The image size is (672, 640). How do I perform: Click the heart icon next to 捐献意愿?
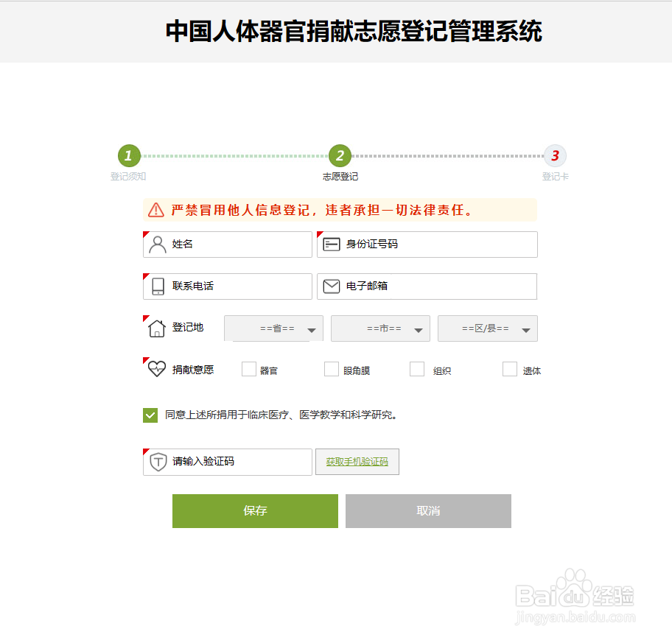point(157,369)
